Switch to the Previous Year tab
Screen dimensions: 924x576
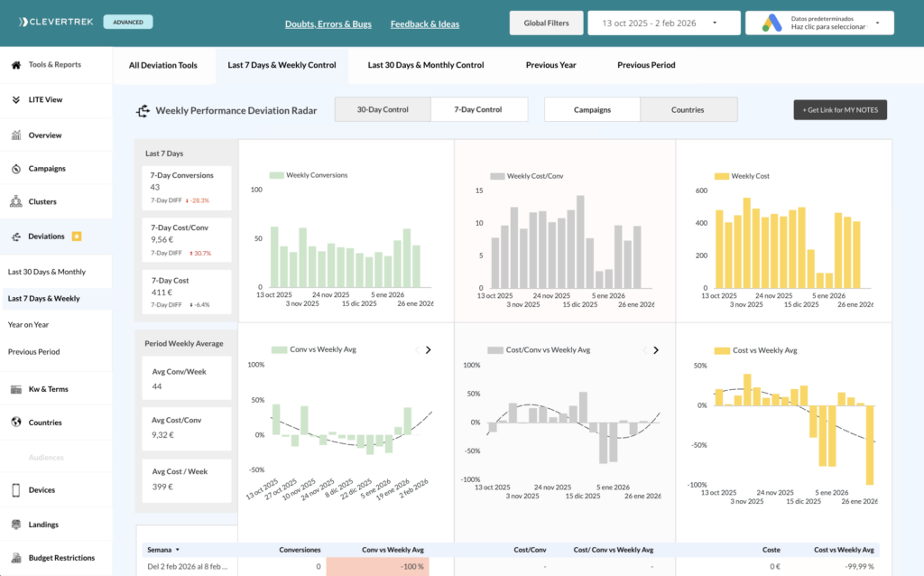coord(550,65)
